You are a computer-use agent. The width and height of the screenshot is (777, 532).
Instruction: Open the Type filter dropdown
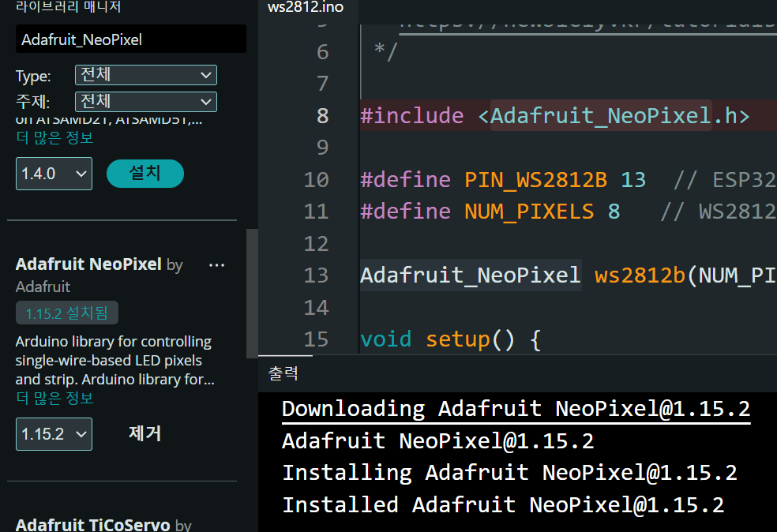click(145, 75)
